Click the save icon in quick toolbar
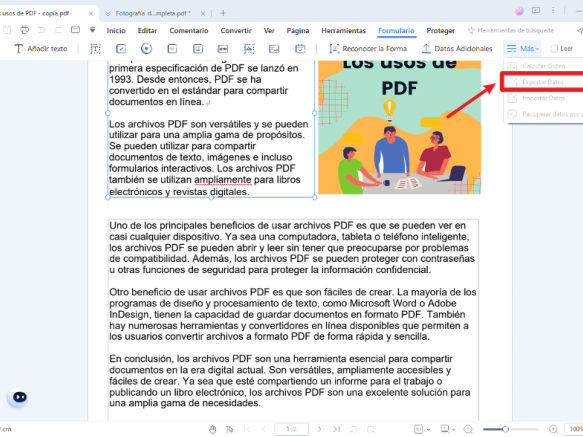This screenshot has height=437, width=583. (x=7, y=30)
